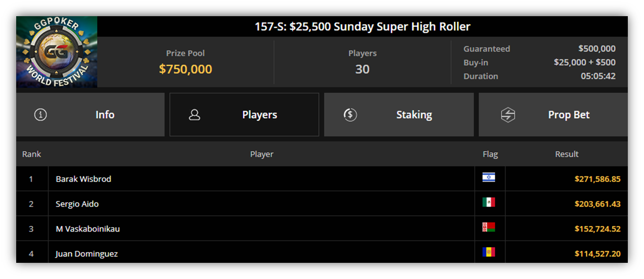Open the Info tab
644x279 pixels.
click(x=91, y=115)
